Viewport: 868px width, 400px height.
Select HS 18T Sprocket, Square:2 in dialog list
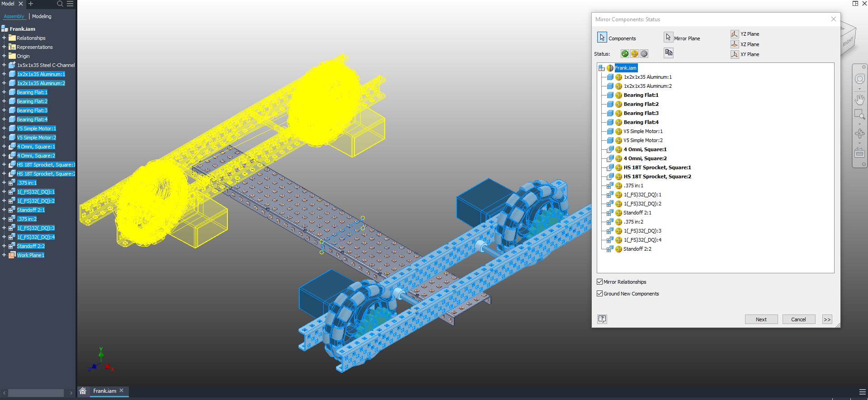point(657,176)
